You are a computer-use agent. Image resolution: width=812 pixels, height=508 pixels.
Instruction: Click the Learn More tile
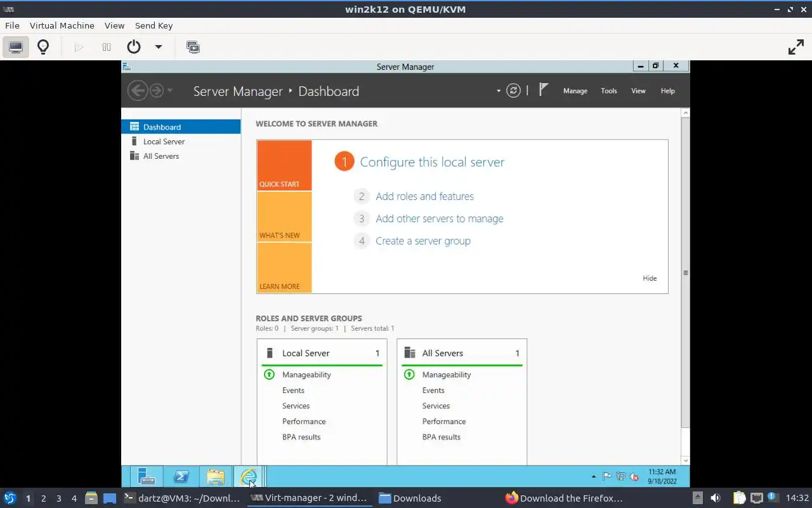(x=284, y=267)
